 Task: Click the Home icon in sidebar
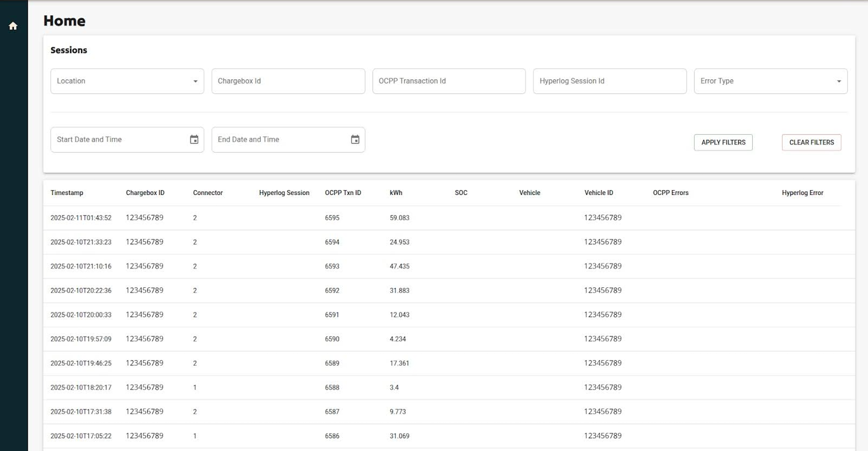(13, 26)
